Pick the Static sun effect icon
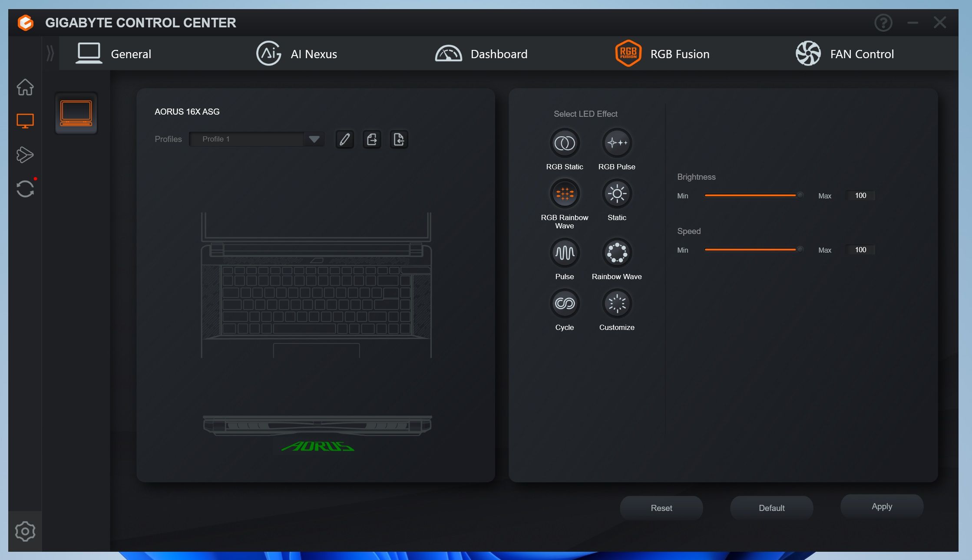 coord(617,194)
